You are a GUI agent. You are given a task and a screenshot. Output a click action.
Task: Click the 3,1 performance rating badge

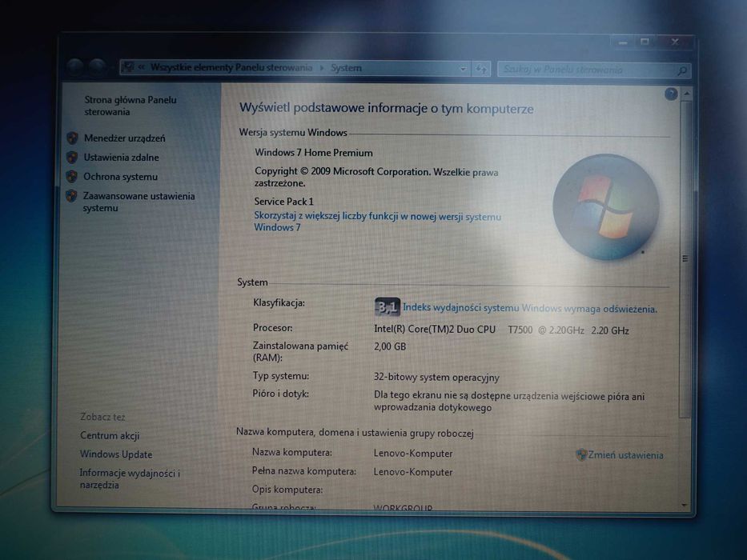pyautogui.click(x=387, y=307)
